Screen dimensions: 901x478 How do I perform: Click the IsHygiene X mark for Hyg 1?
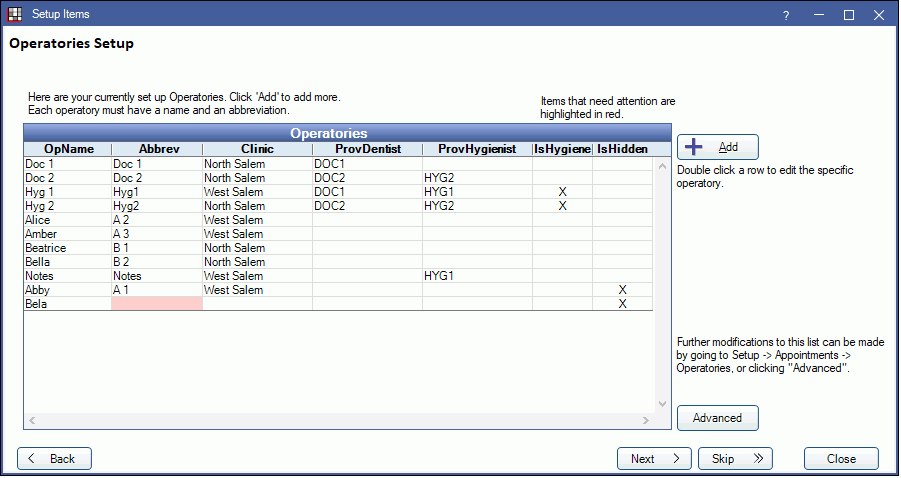click(562, 191)
